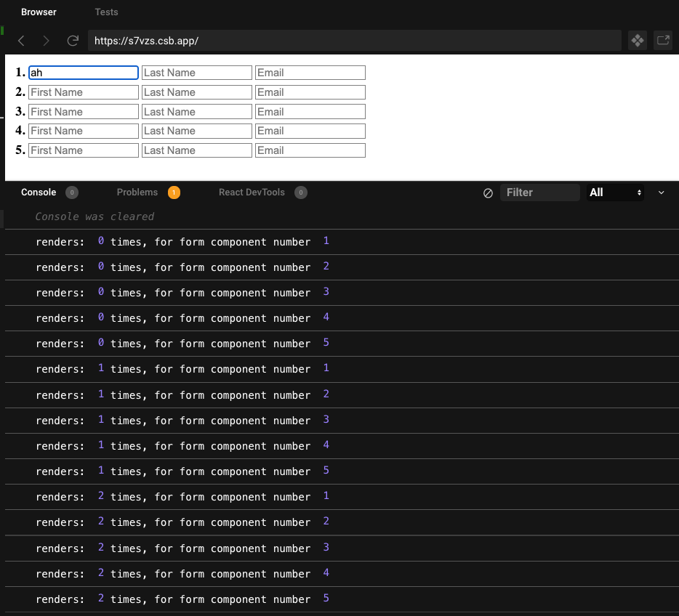Viewport: 679px width, 616px height.
Task: Open preview in new window icon
Action: coord(663,41)
